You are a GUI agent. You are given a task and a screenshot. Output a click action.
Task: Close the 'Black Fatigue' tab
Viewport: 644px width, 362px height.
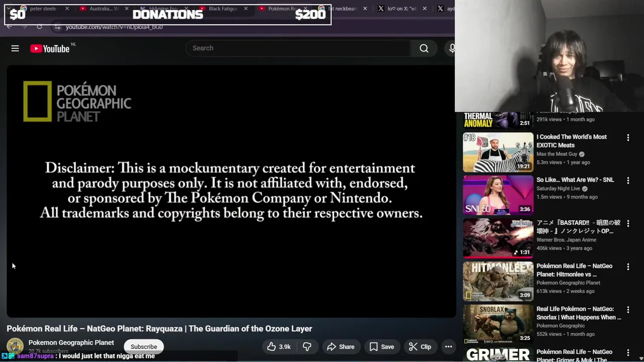(246, 9)
